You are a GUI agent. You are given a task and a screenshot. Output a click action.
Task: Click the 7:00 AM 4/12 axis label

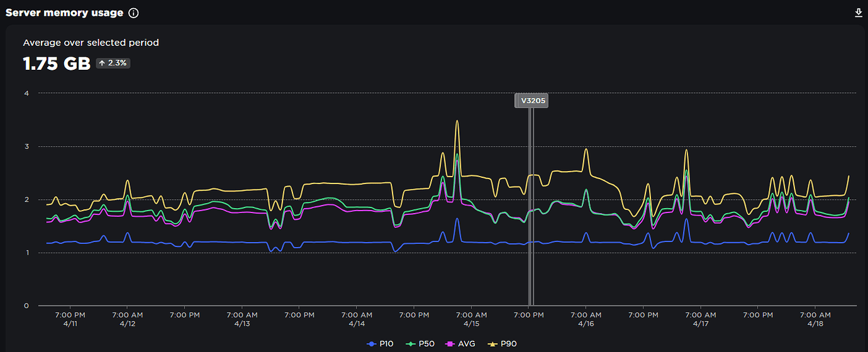click(x=127, y=319)
